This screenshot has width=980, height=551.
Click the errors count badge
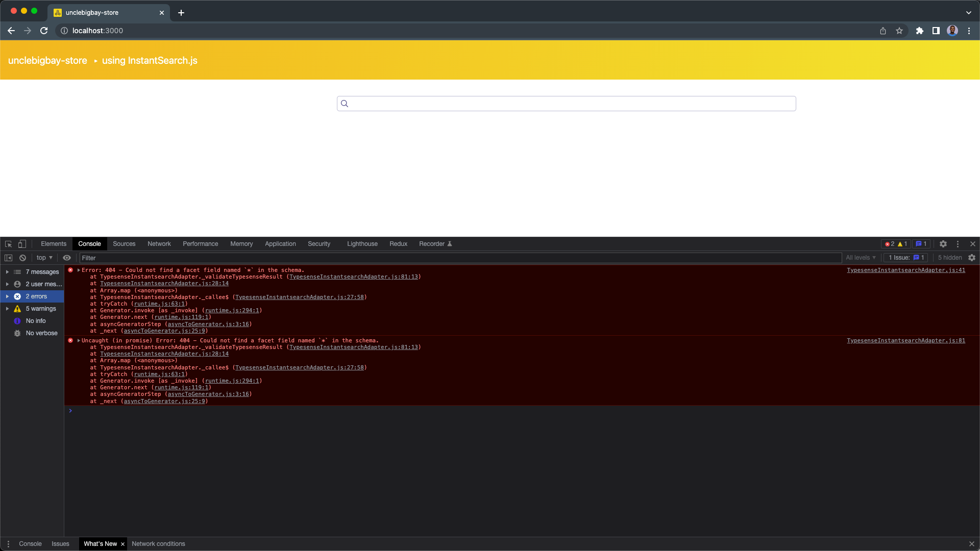point(890,244)
